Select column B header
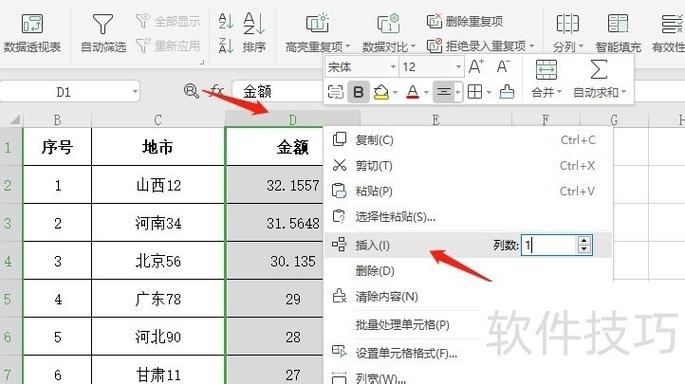The width and height of the screenshot is (685, 384). point(57,119)
